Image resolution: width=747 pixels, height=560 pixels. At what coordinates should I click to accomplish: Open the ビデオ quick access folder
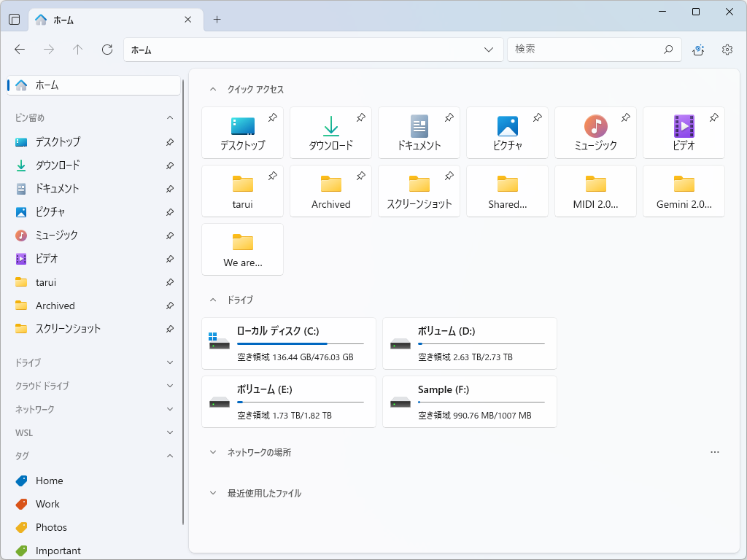[684, 133]
